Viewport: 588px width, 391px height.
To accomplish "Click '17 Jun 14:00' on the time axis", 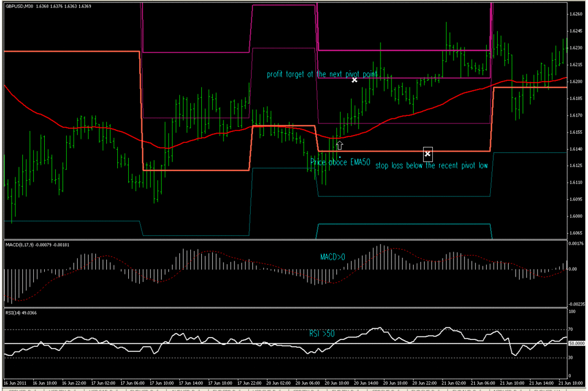I will (x=191, y=383).
